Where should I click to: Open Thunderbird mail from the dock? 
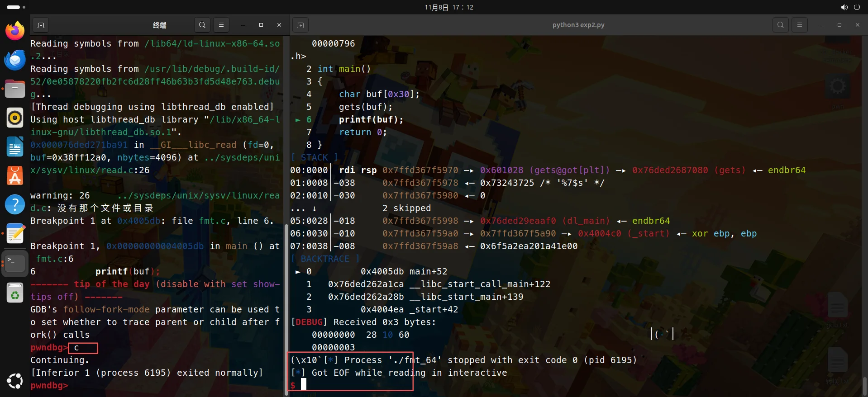[15, 60]
